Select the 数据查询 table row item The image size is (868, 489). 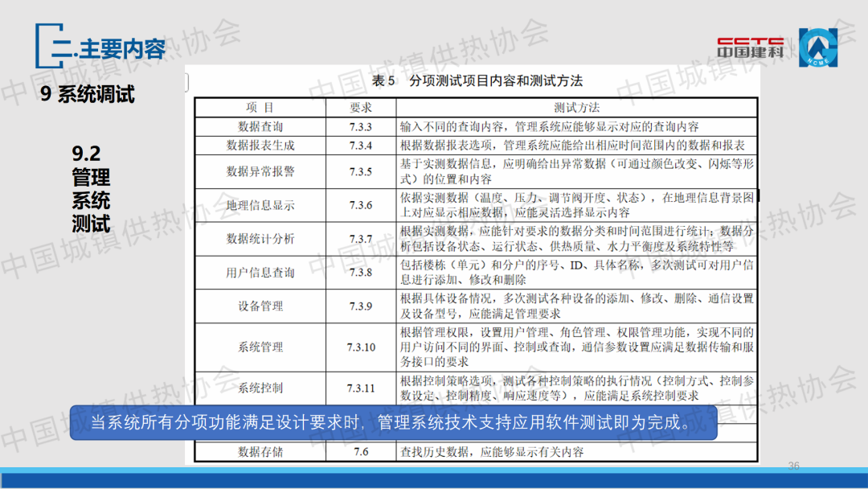(x=260, y=126)
